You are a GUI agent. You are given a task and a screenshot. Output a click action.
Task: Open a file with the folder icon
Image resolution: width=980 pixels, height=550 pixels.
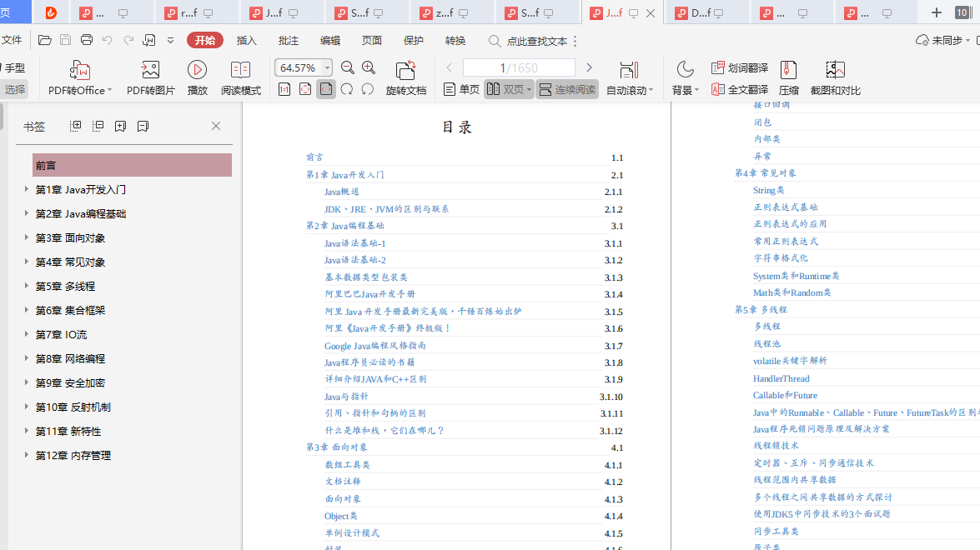pos(45,40)
